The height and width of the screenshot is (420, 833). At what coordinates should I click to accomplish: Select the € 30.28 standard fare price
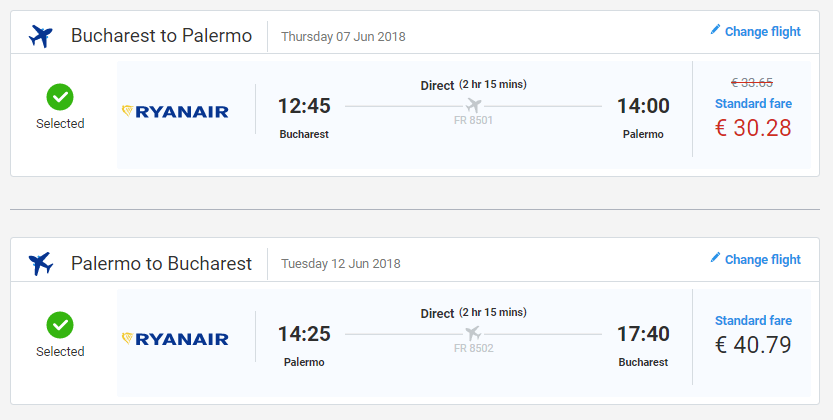(x=752, y=128)
